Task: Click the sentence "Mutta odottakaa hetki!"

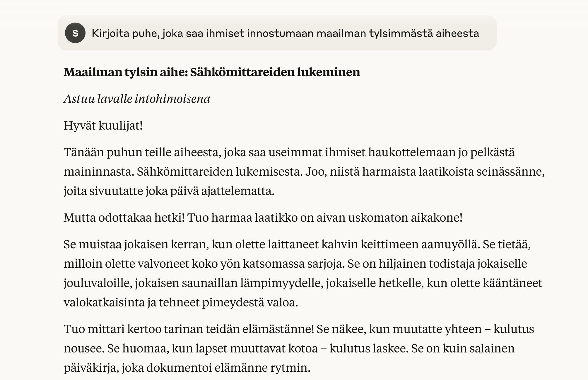Action: 124,218
